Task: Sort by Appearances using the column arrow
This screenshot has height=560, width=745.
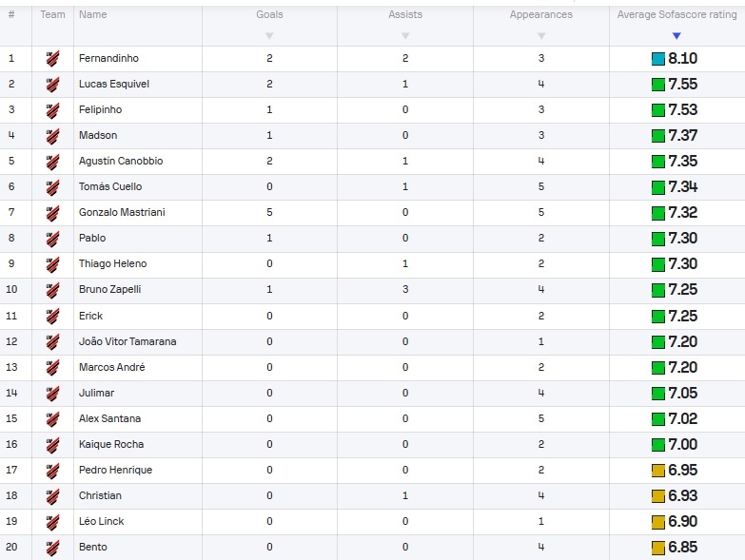Action: click(541, 36)
